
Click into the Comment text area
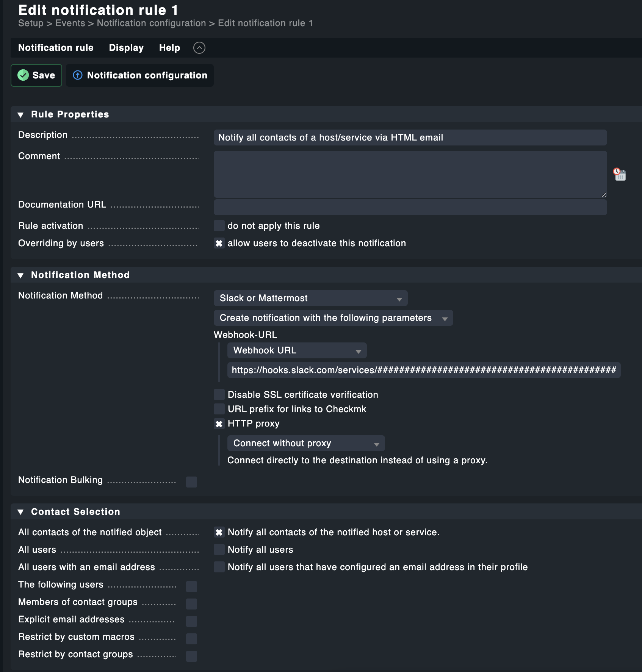pyautogui.click(x=410, y=174)
